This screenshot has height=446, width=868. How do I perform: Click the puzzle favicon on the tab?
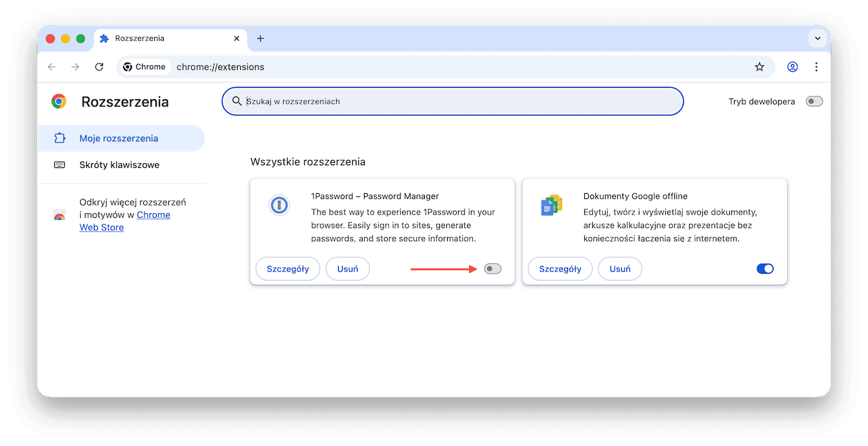(x=104, y=38)
